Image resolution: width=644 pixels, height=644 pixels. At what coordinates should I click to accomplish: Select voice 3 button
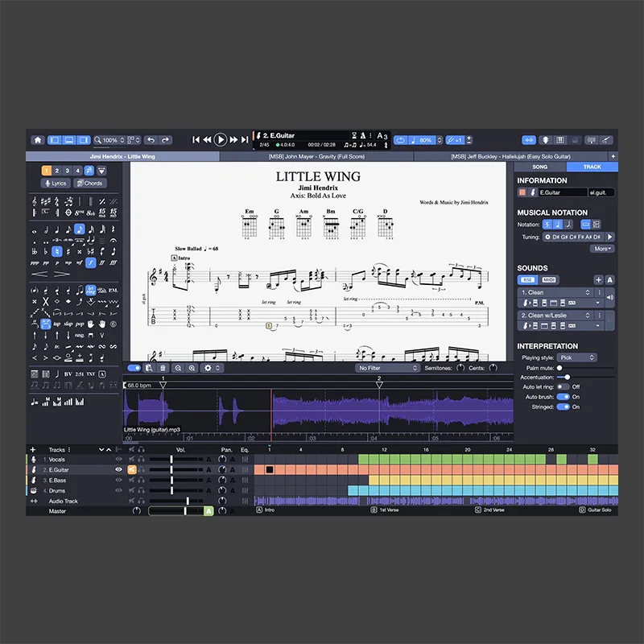pyautogui.click(x=68, y=171)
